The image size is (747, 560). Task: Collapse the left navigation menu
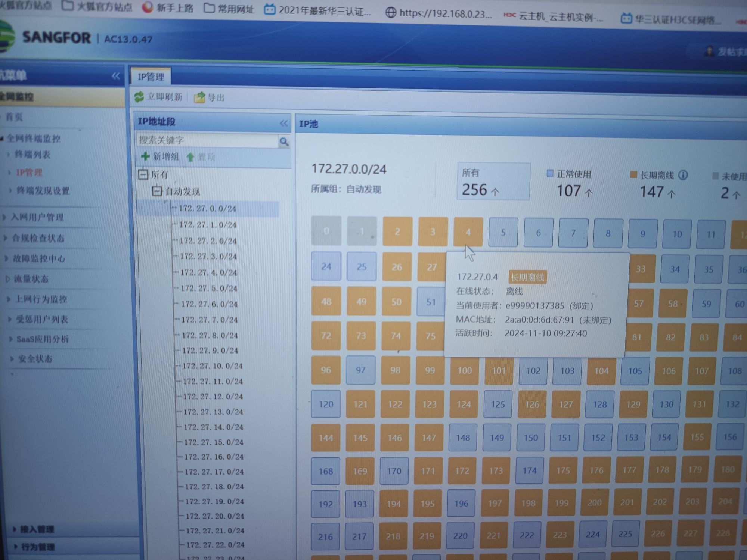click(x=116, y=76)
